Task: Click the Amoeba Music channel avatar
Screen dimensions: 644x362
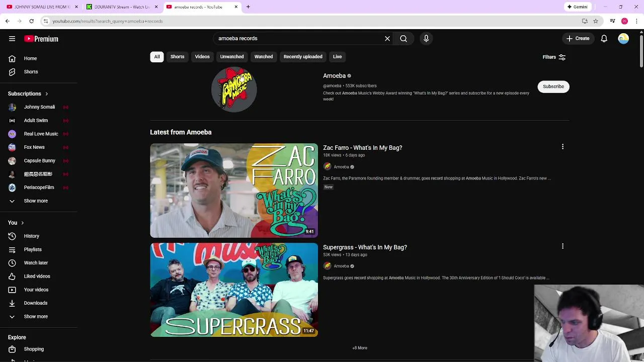Action: 234,89
